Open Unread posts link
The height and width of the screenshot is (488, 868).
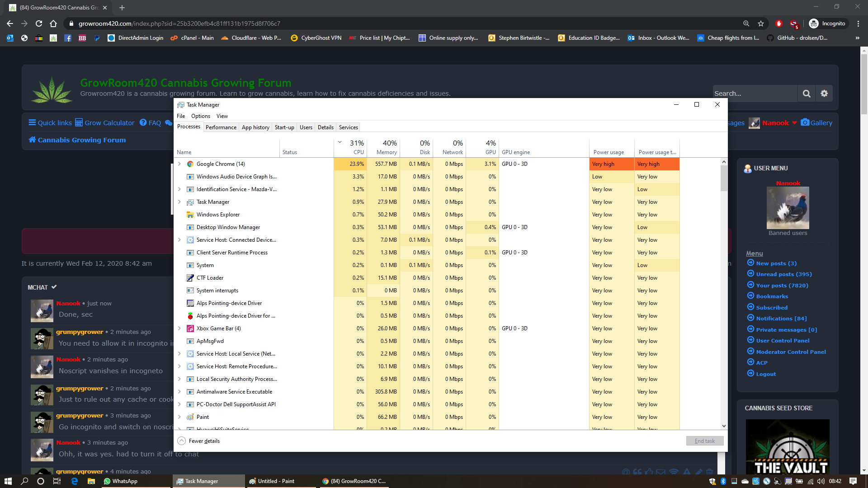point(783,274)
